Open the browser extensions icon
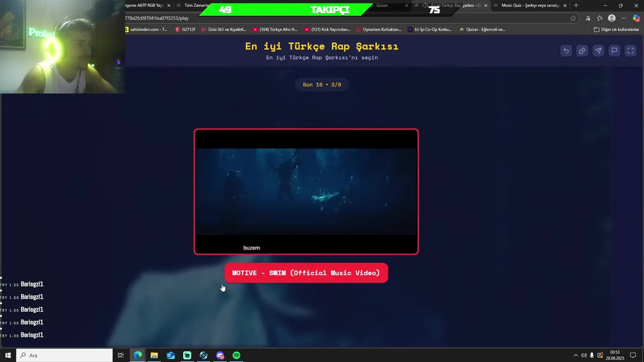 (588, 18)
